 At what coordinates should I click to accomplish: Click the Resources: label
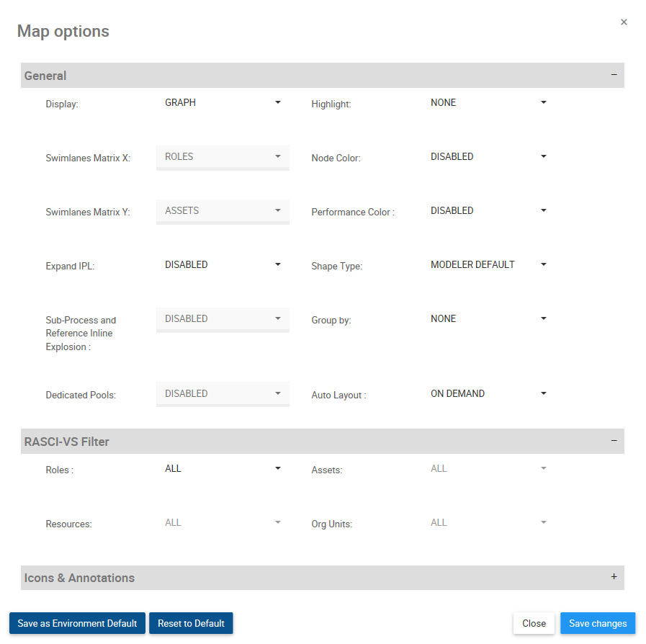[x=69, y=524]
